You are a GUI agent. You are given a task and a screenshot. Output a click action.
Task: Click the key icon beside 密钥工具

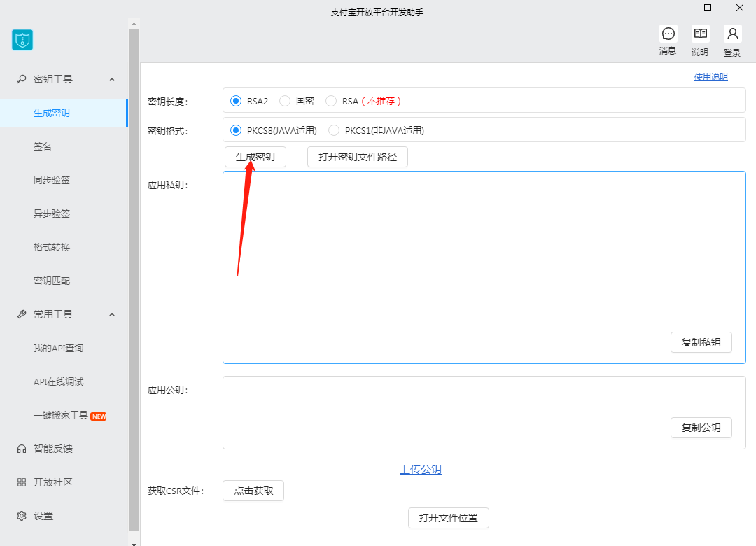pos(22,79)
